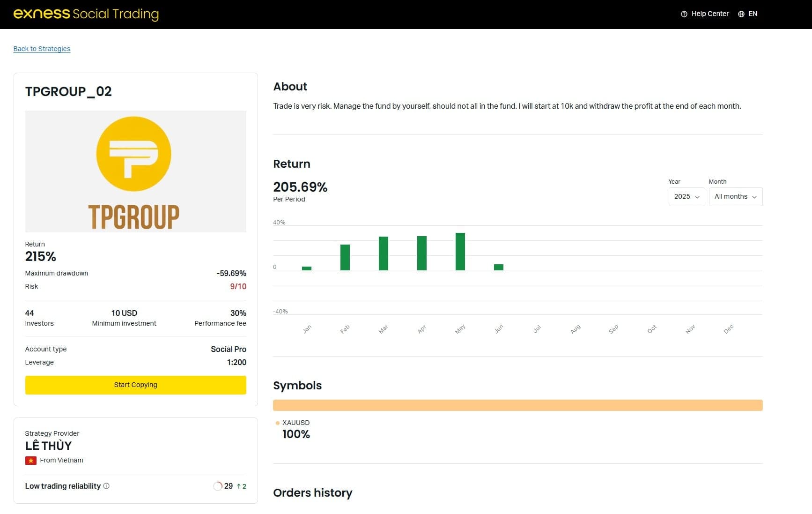Click the 205.69% per period return
Viewport: 812px width, 514px height.
300,187
